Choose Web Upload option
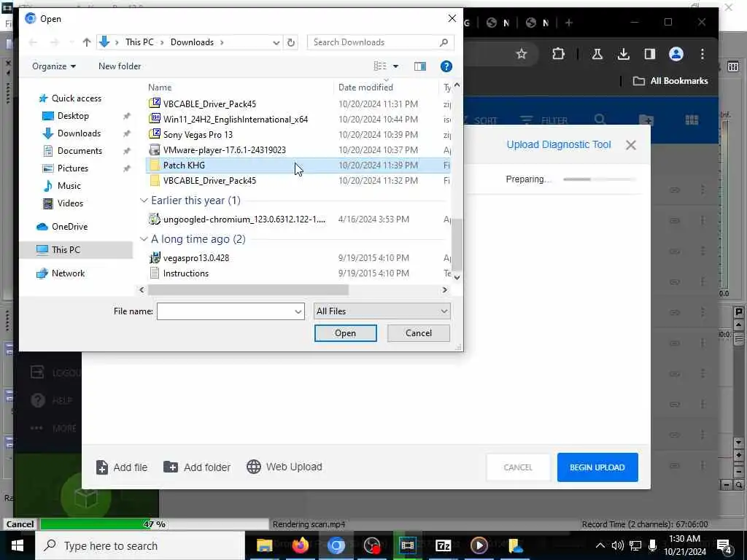Screen dimensions: 747x560 coord(285,467)
